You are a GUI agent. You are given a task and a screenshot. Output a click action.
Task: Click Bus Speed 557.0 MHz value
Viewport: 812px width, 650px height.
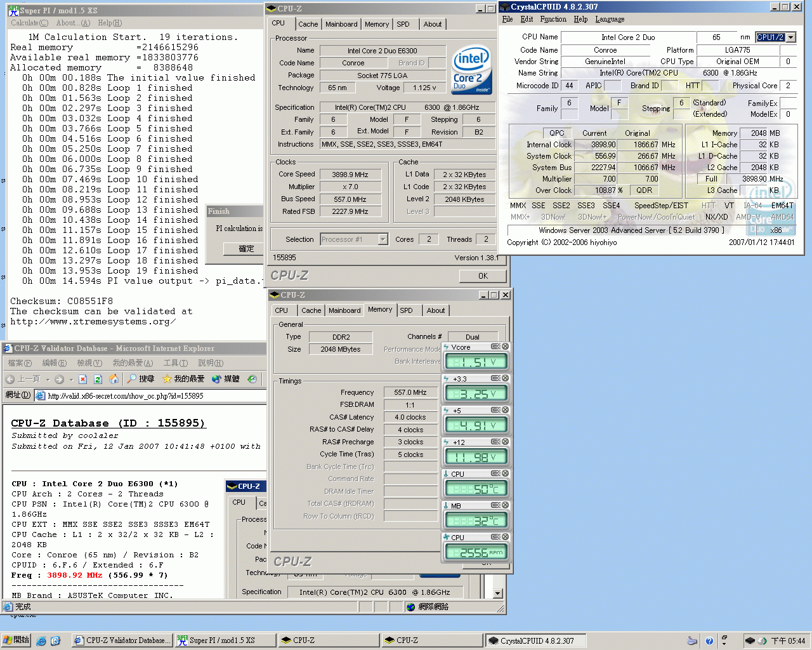[350, 199]
